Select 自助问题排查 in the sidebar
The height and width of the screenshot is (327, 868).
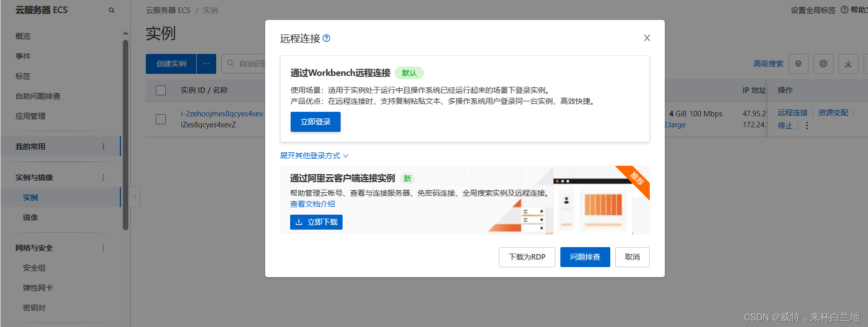pyautogui.click(x=38, y=96)
